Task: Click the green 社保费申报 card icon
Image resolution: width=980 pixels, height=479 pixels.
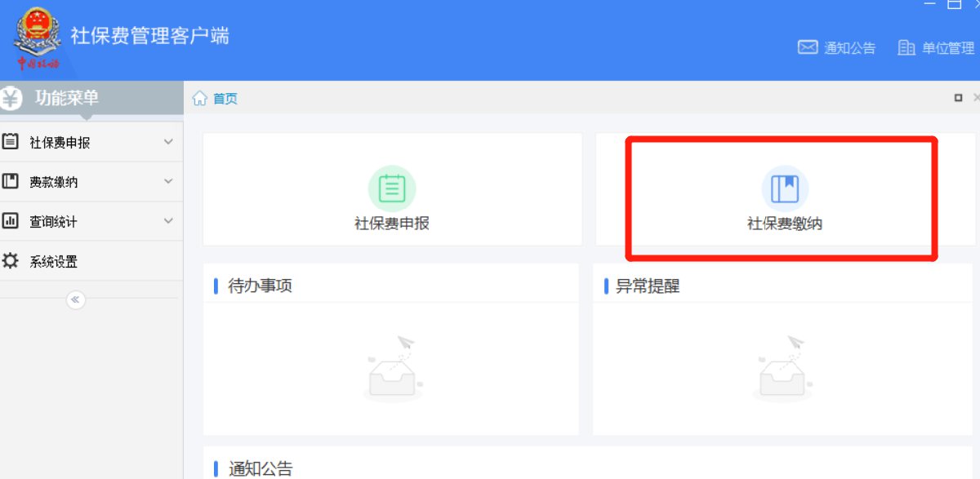Action: tap(392, 188)
